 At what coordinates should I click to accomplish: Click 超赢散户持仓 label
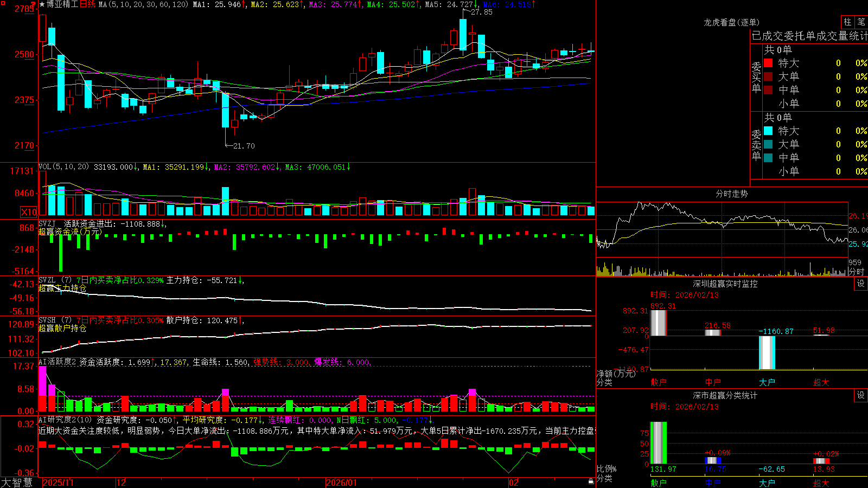pyautogui.click(x=62, y=328)
